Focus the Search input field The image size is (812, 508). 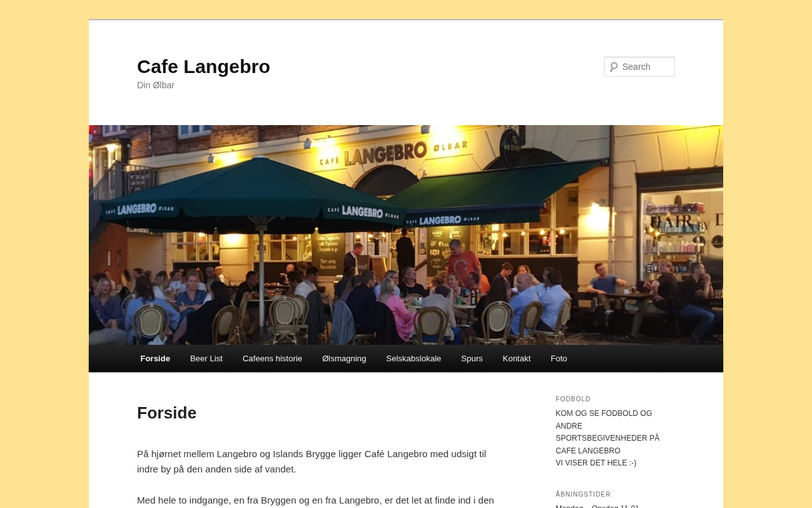click(x=639, y=67)
